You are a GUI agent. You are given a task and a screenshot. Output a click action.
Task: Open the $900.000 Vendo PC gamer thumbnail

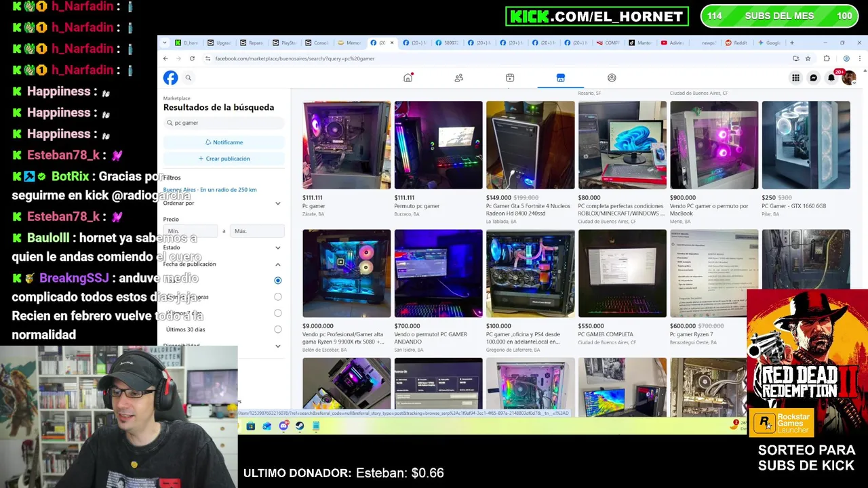[714, 145]
